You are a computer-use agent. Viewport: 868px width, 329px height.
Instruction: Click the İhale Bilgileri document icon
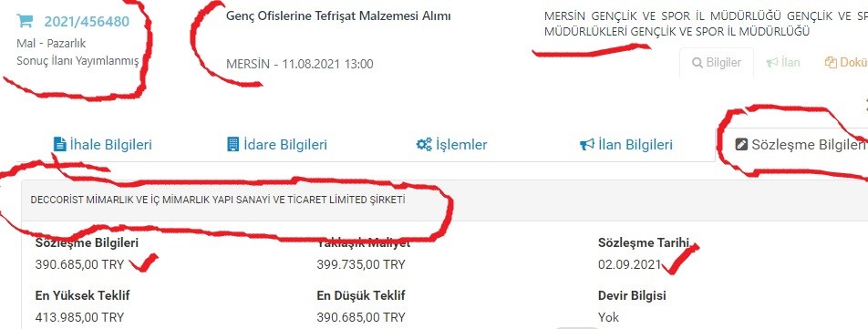[x=59, y=144]
